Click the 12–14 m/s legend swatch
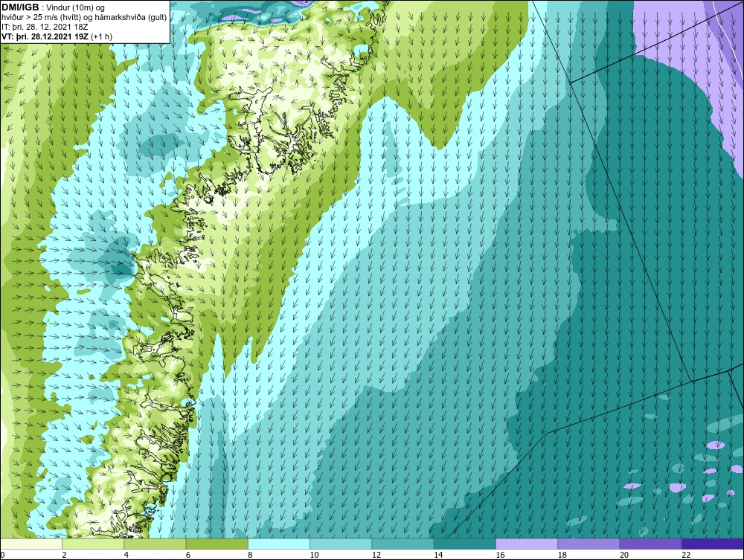 (403, 544)
